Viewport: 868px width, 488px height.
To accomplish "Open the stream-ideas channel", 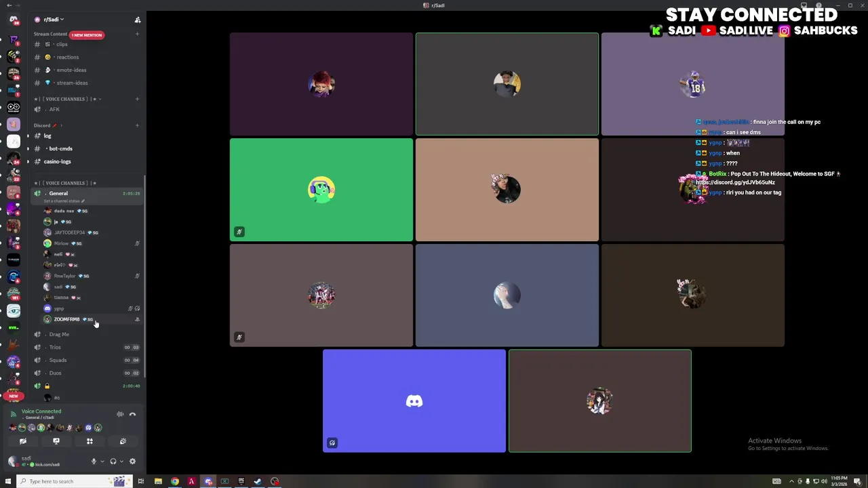I will (x=87, y=83).
